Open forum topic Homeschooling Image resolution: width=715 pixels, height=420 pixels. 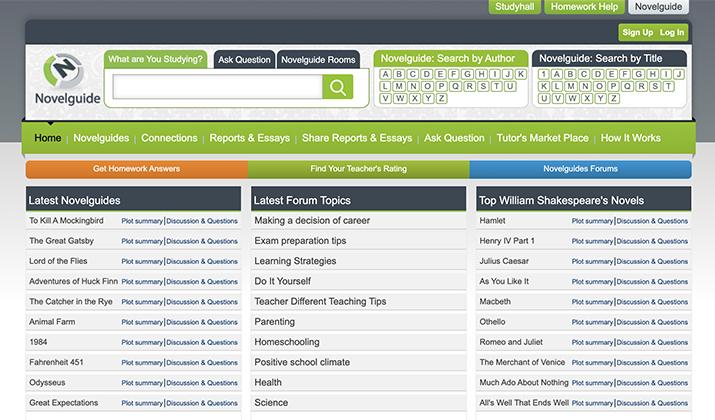pyautogui.click(x=287, y=342)
